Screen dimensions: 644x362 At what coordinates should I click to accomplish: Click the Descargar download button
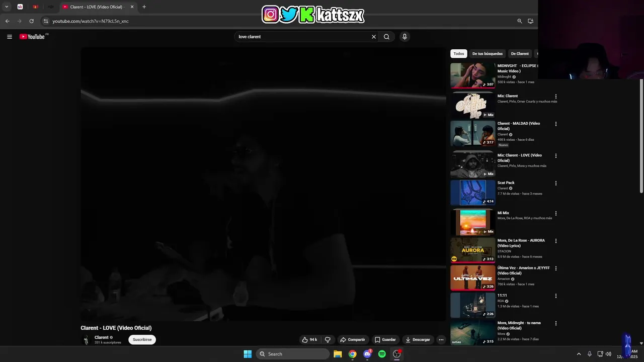click(x=418, y=340)
